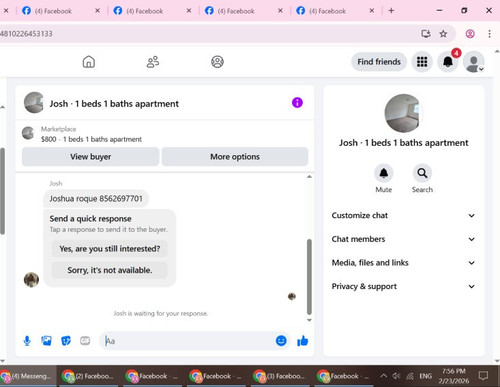Click the GIF icon in composer

tap(85, 341)
